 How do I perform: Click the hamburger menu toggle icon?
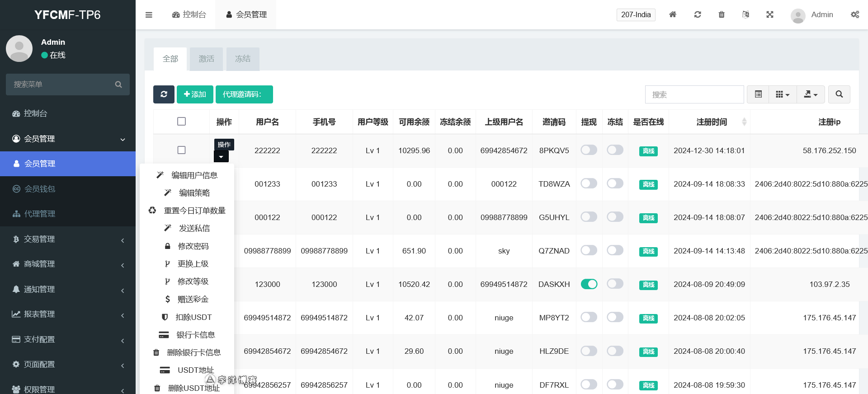coord(149,15)
